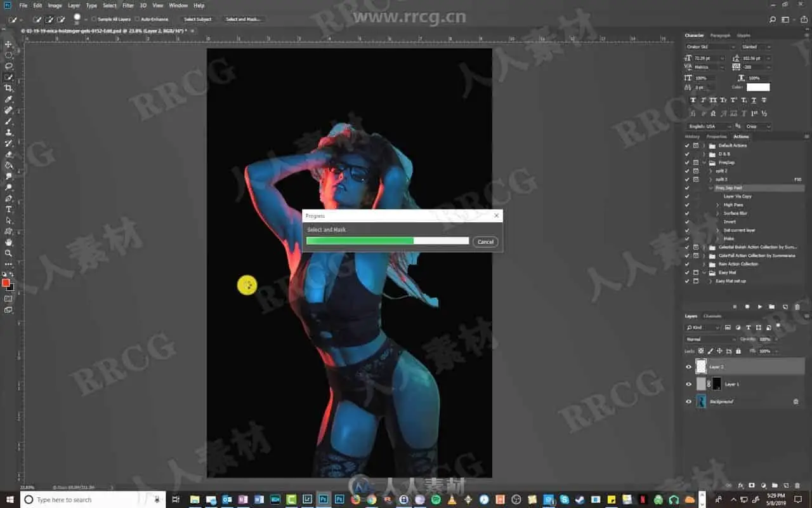This screenshot has height=508, width=812.
Task: Hide Layer 1 with its eye icon
Action: point(688,384)
